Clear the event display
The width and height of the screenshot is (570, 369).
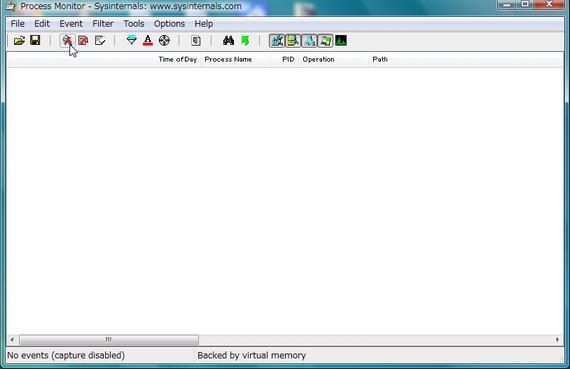(100, 40)
